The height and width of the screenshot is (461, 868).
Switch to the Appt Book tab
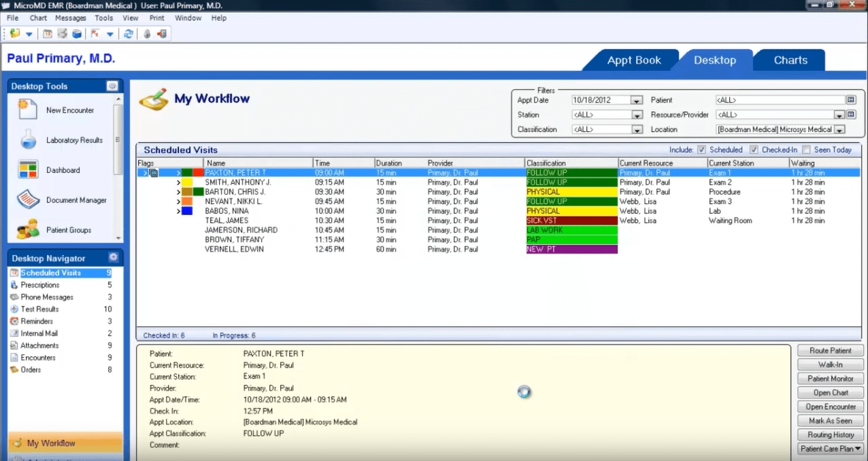pyautogui.click(x=633, y=61)
